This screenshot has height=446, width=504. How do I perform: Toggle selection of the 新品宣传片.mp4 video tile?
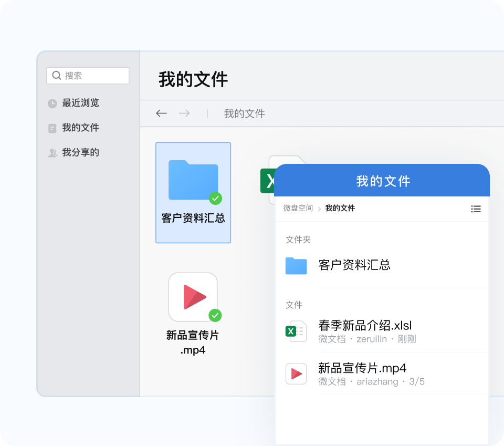pyautogui.click(x=193, y=297)
